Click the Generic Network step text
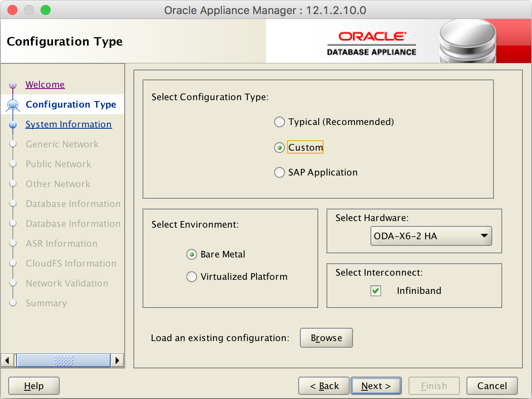 click(62, 144)
